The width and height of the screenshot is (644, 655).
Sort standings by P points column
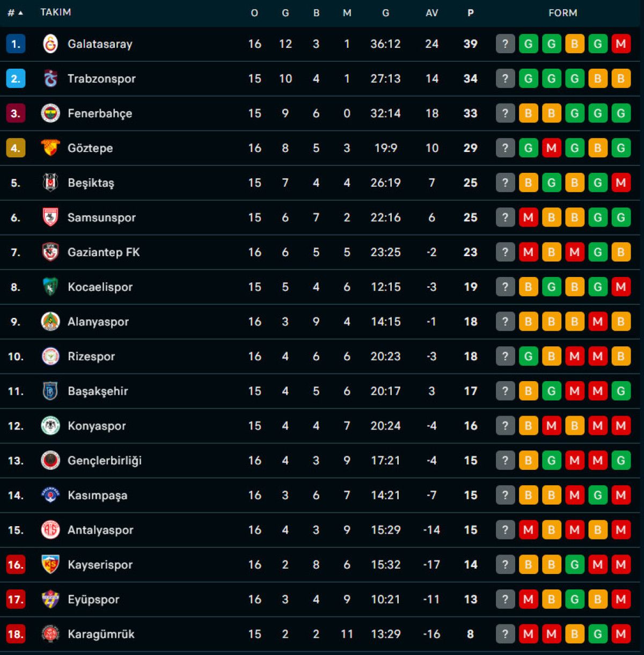coord(471,13)
